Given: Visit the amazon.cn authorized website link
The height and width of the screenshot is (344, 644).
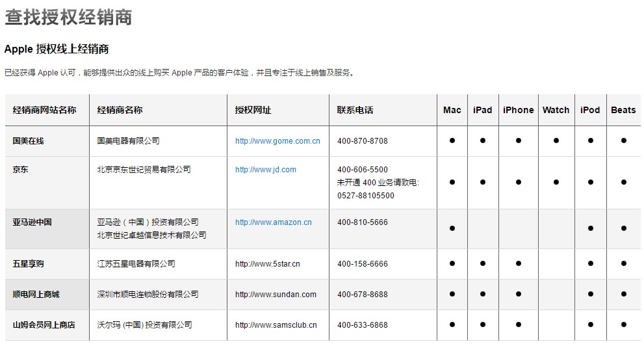Looking at the screenshot, I should click(274, 222).
